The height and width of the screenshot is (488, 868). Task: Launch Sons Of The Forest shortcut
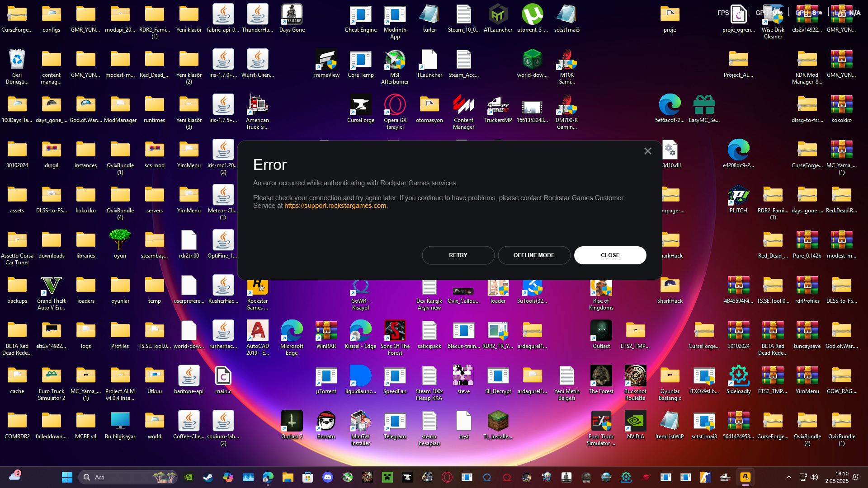click(395, 338)
